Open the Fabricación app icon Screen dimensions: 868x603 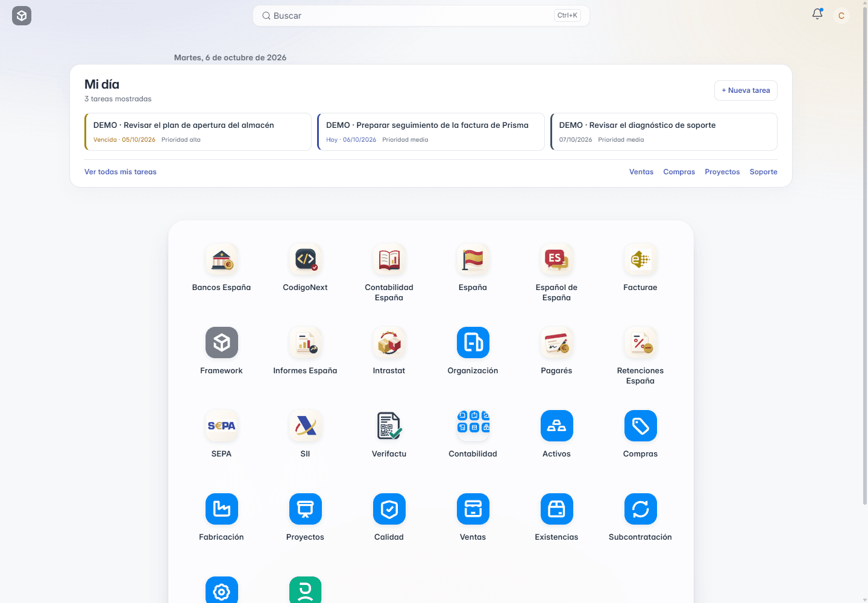point(221,510)
